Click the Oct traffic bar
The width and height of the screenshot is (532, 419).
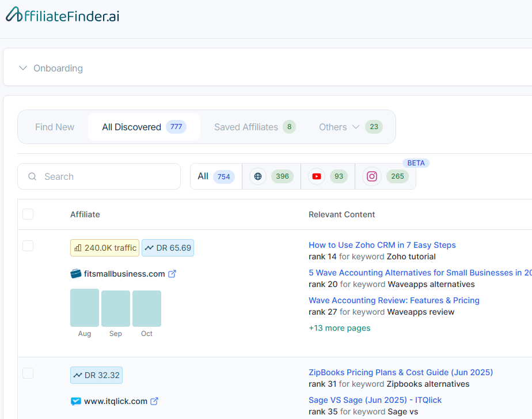(x=147, y=308)
